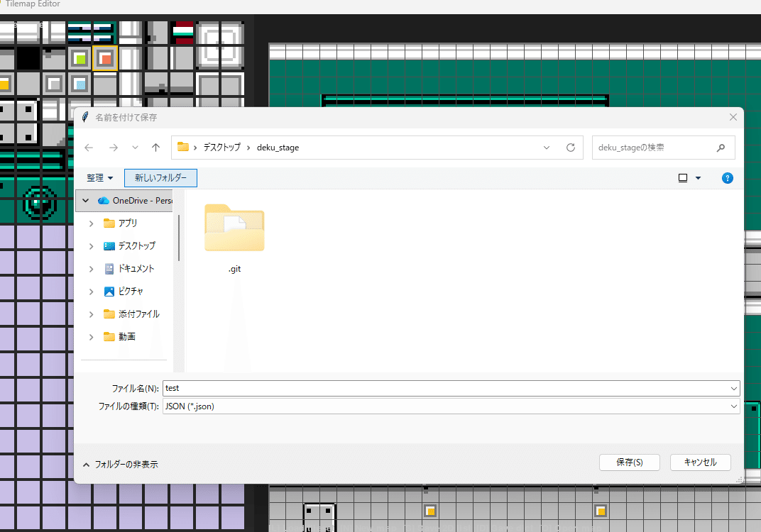Create a new folder with 新しいフォルダー
The image size is (761, 532).
click(160, 178)
